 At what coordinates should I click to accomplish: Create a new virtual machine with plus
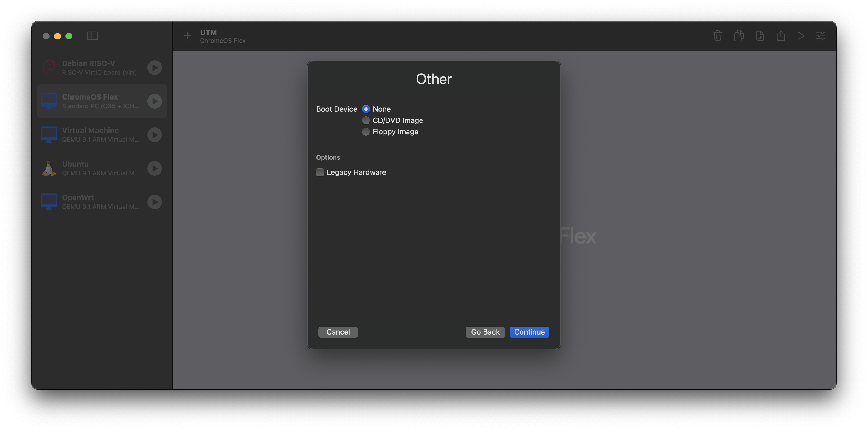coord(187,36)
